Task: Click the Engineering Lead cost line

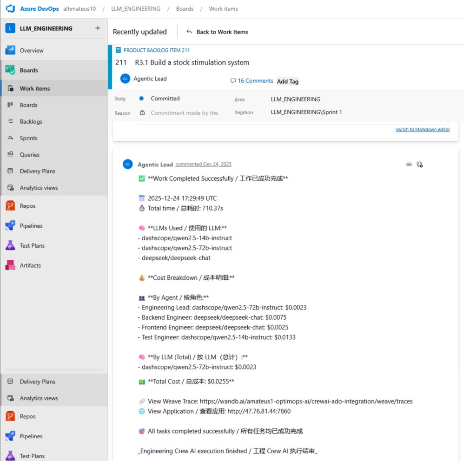Action: [x=222, y=308]
